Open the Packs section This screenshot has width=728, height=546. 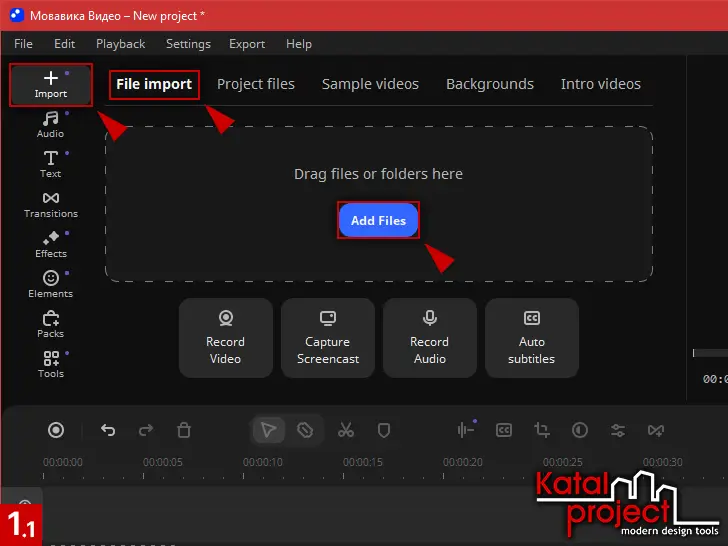pyautogui.click(x=51, y=325)
